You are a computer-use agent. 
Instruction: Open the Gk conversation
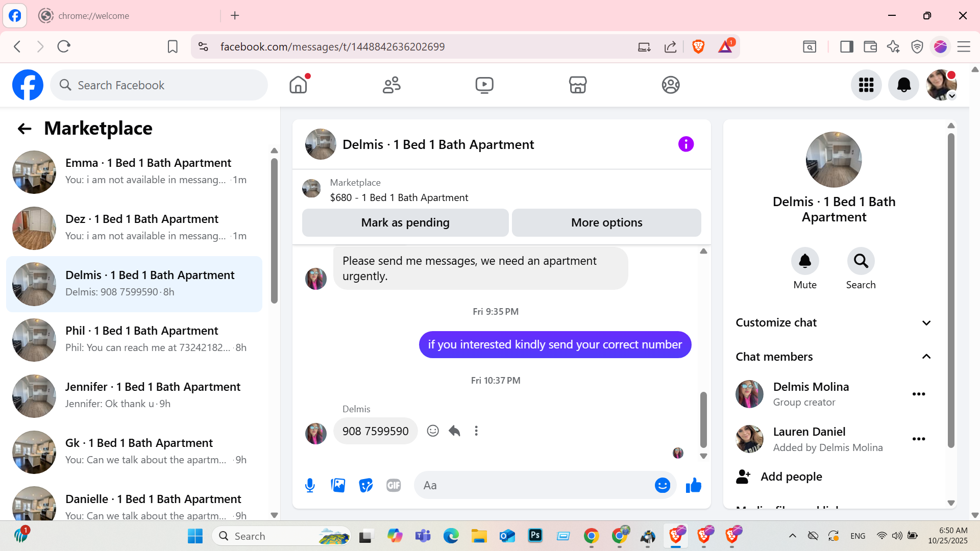coord(134,452)
